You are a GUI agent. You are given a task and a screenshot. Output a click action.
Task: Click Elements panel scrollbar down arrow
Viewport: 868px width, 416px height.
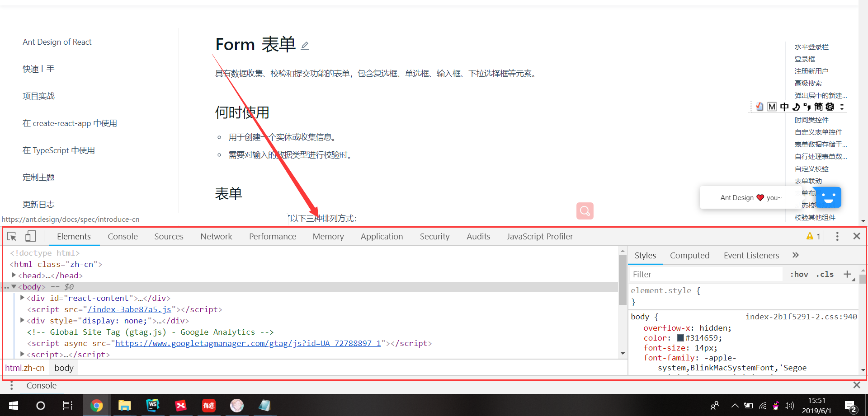click(x=623, y=354)
